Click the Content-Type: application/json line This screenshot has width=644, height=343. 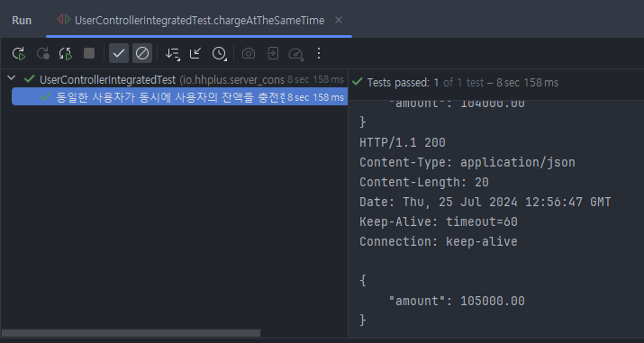click(467, 162)
